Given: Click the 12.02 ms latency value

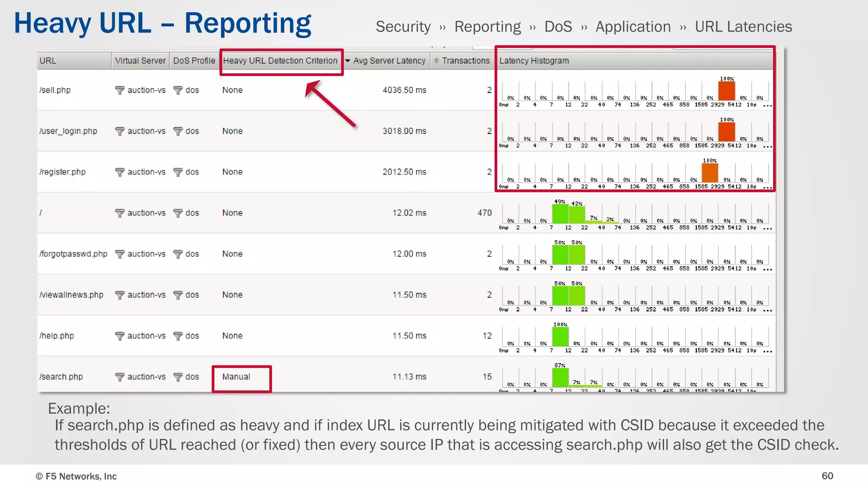Looking at the screenshot, I should coord(409,213).
